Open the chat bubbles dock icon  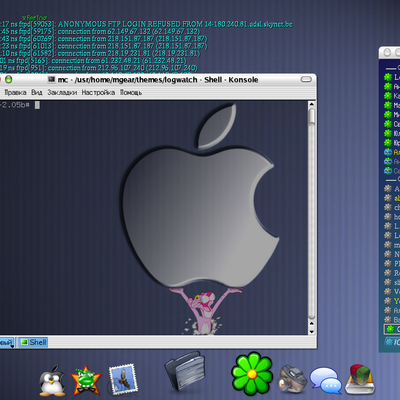click(326, 380)
